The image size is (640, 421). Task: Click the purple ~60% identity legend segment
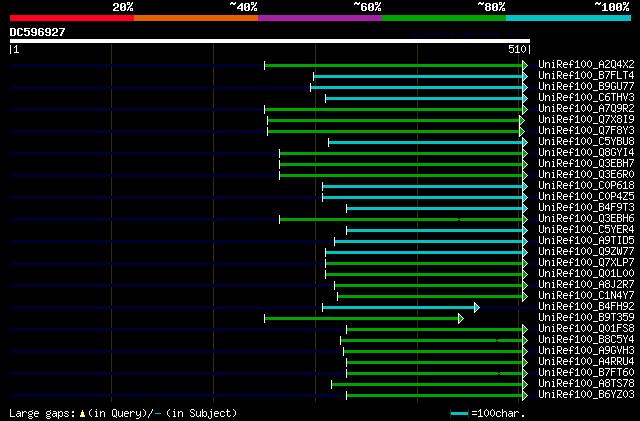coord(320,18)
